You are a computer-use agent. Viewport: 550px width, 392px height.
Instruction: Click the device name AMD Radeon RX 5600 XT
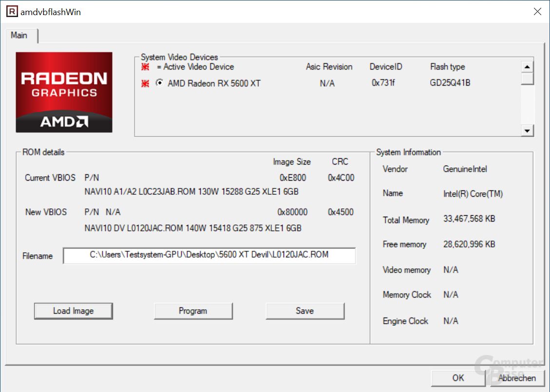214,83
